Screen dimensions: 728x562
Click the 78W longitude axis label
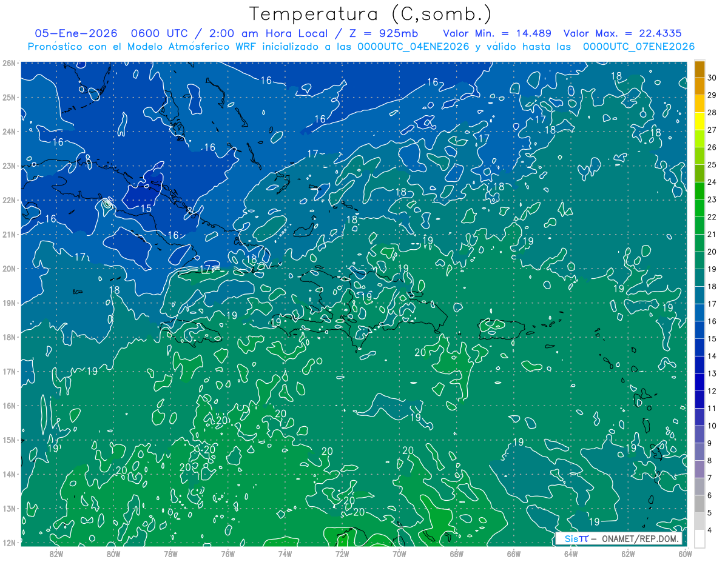[x=170, y=553]
